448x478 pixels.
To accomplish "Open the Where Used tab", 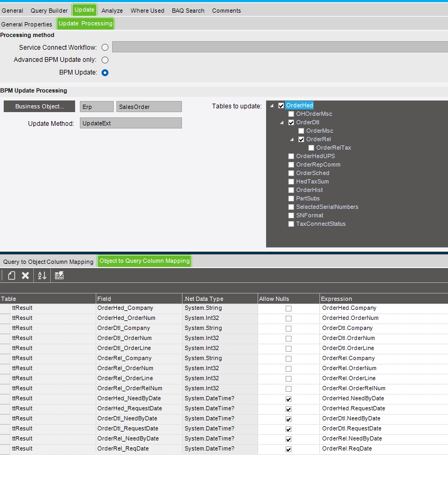I will pyautogui.click(x=147, y=11).
